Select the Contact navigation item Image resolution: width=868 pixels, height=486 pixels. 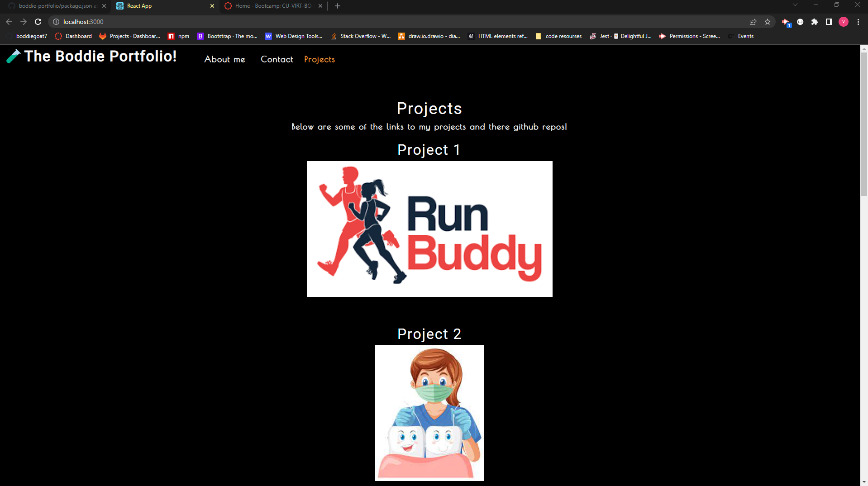tap(277, 59)
